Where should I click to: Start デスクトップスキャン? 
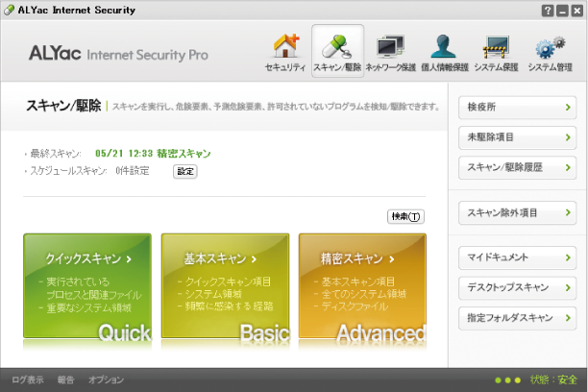tap(517, 287)
